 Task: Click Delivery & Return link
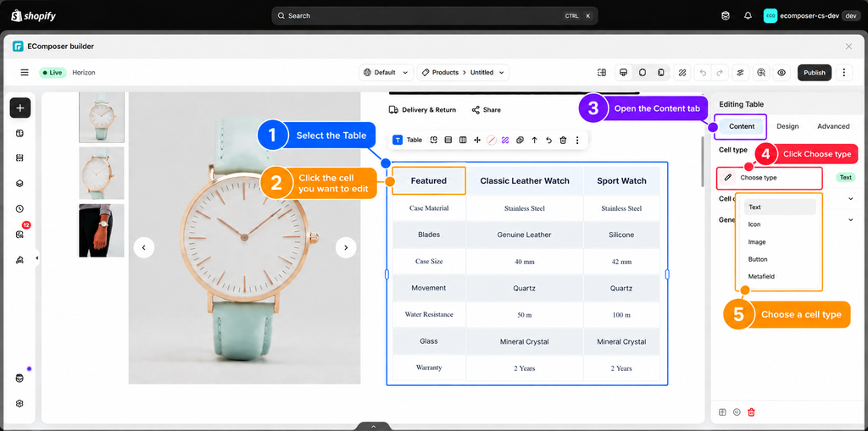pos(423,109)
